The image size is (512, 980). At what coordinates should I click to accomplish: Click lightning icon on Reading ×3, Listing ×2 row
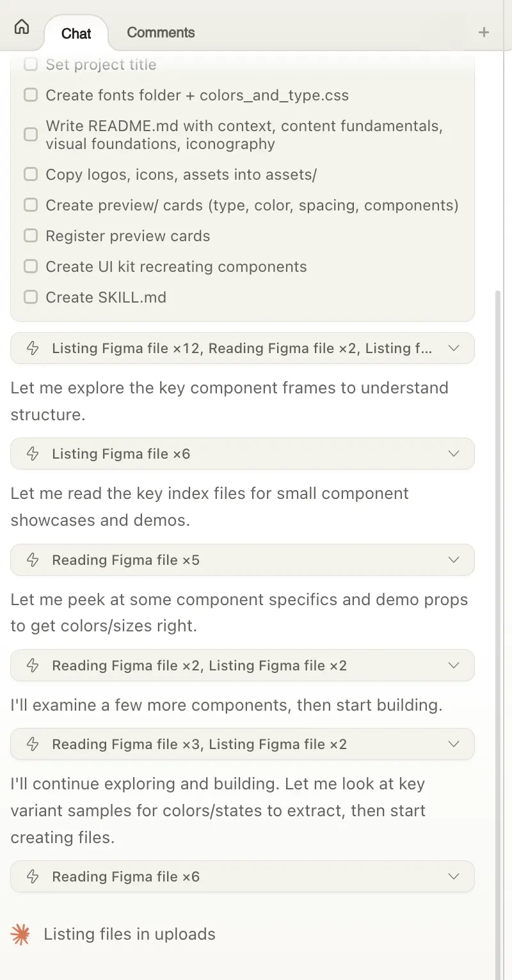[32, 744]
